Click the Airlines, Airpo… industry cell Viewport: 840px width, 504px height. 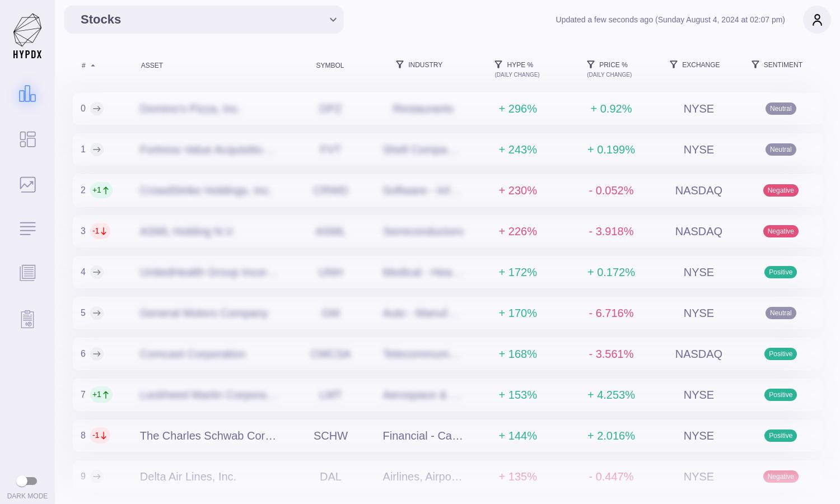point(423,477)
